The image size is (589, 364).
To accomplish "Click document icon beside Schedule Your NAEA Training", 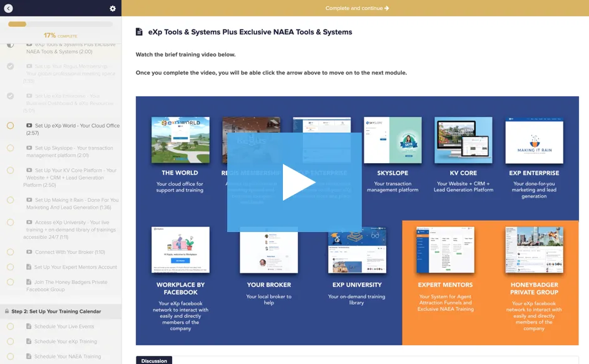I will [29, 356].
